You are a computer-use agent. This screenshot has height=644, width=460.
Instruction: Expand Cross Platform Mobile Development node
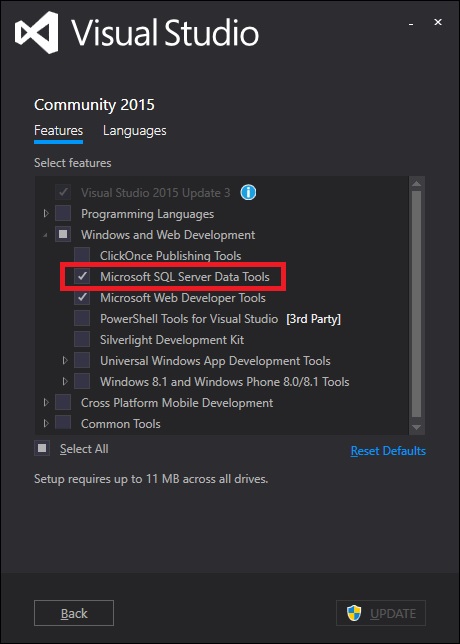[x=46, y=402]
